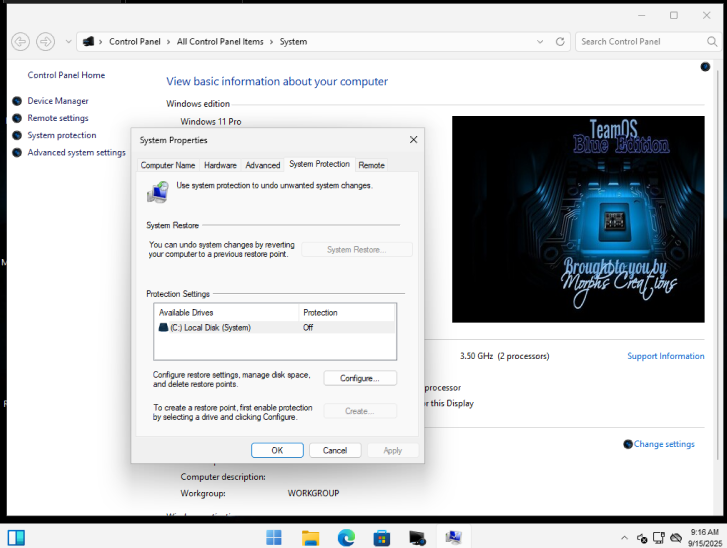Click the Change settings link

(x=664, y=444)
